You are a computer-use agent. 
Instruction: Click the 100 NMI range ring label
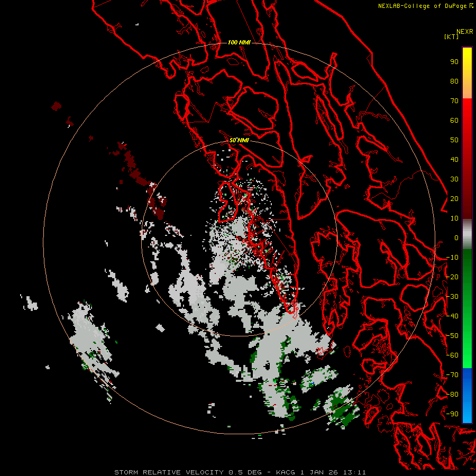[x=239, y=42]
